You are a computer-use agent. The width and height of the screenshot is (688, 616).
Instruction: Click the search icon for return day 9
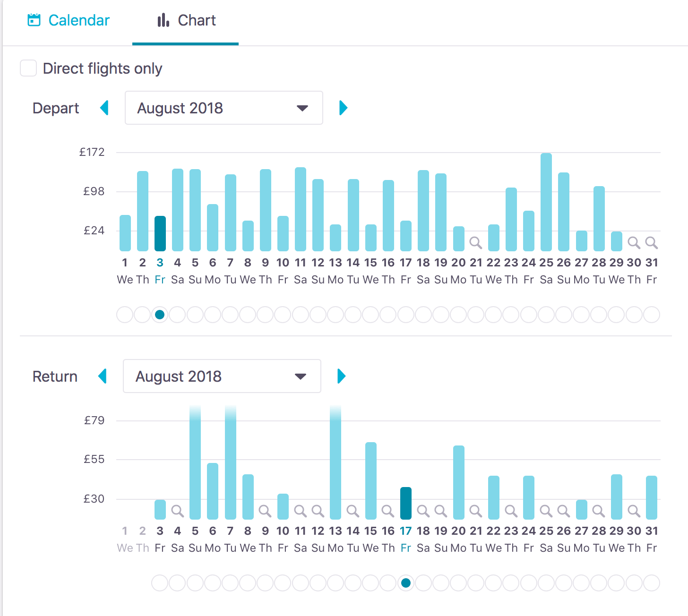pyautogui.click(x=265, y=511)
